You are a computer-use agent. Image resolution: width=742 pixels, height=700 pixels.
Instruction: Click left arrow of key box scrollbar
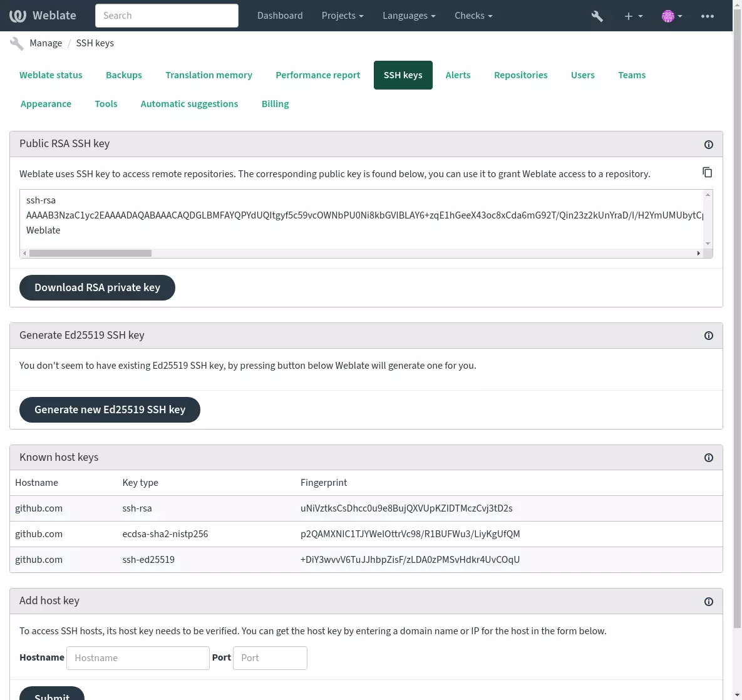point(24,253)
